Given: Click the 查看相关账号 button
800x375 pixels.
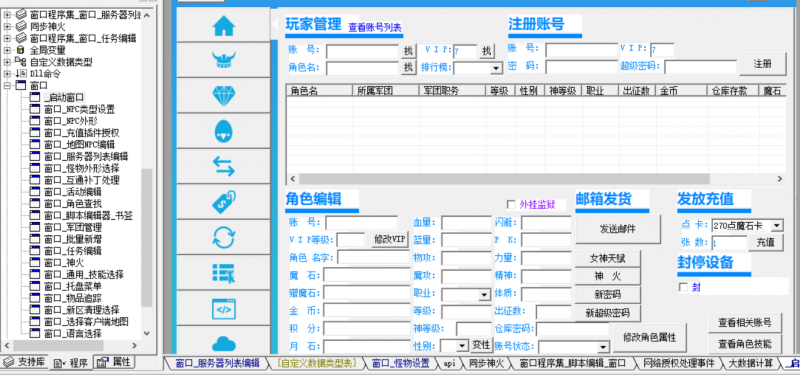Looking at the screenshot, I should point(745,322).
